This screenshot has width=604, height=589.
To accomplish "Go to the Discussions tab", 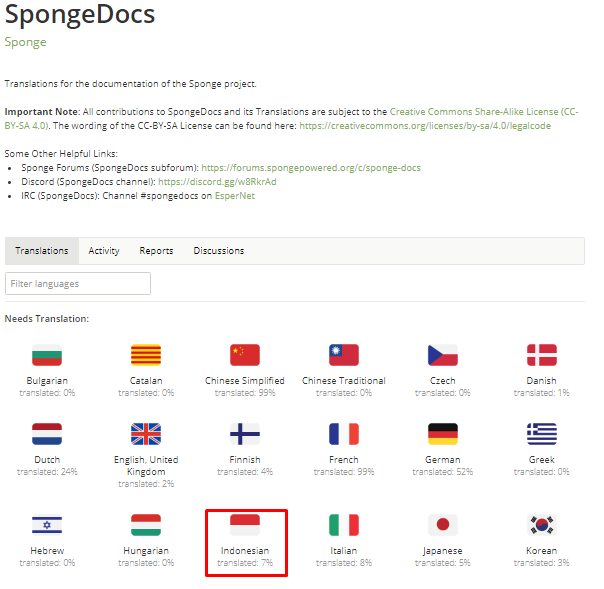I will click(x=218, y=251).
